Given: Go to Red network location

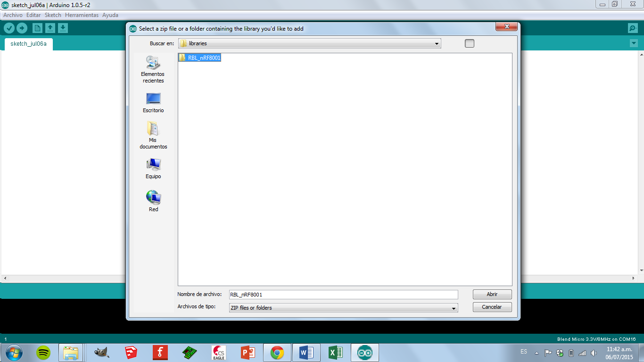Looking at the screenshot, I should click(x=153, y=201).
